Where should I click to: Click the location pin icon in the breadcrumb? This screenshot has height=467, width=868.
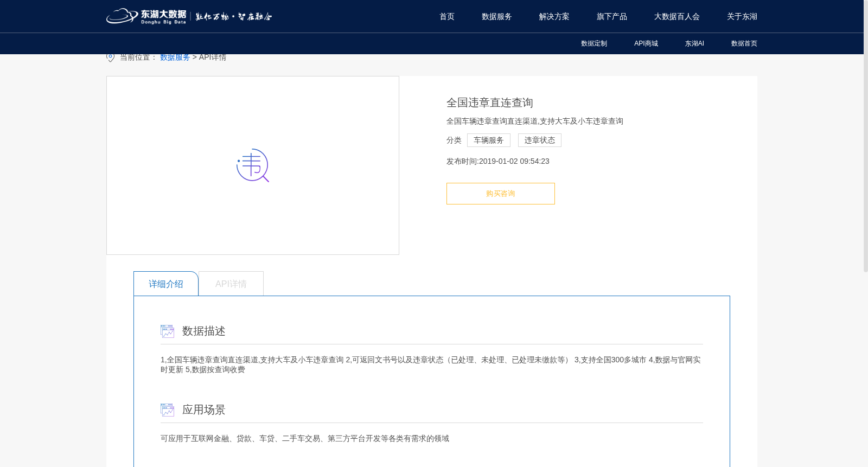pos(111,57)
